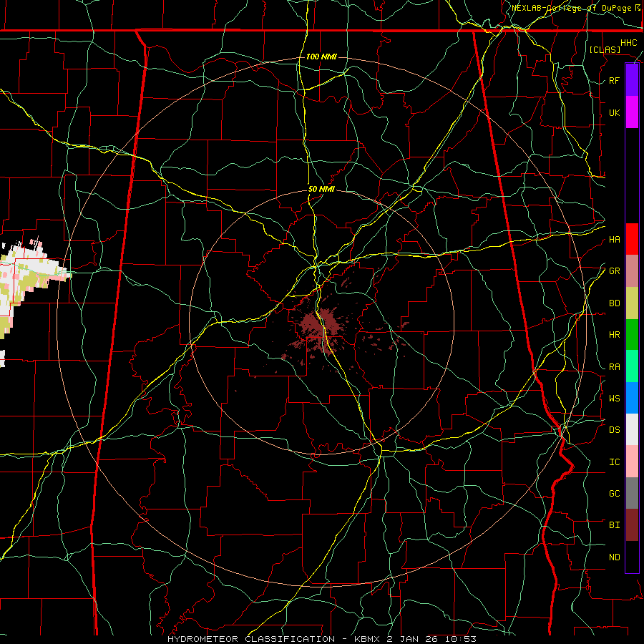Viewport: 644px width, 644px height.
Task: Click the HR legend label
Action: [614, 334]
